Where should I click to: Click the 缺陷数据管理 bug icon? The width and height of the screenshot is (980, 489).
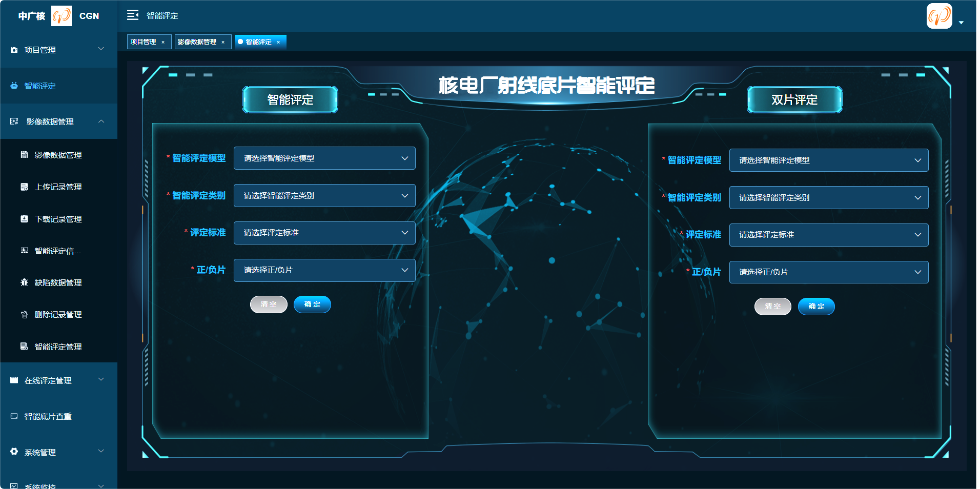pos(24,282)
